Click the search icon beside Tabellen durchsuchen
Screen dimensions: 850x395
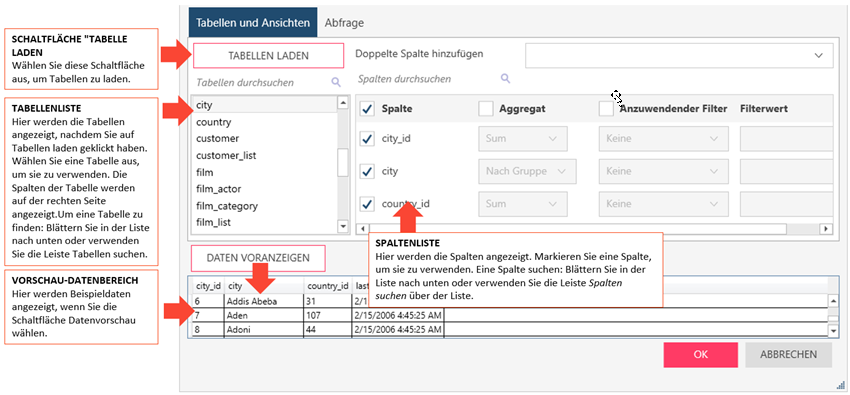coord(336,82)
